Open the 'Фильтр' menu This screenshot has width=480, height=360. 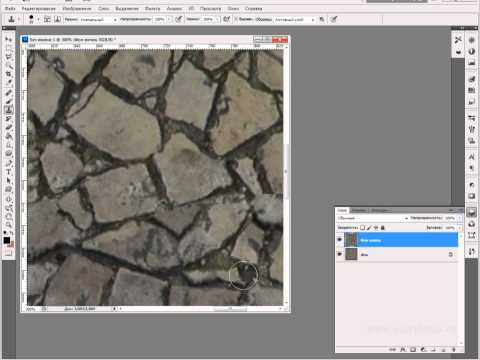pos(152,8)
